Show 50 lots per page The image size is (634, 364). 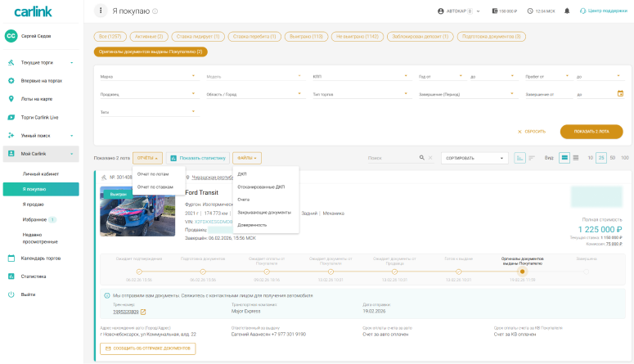(612, 157)
